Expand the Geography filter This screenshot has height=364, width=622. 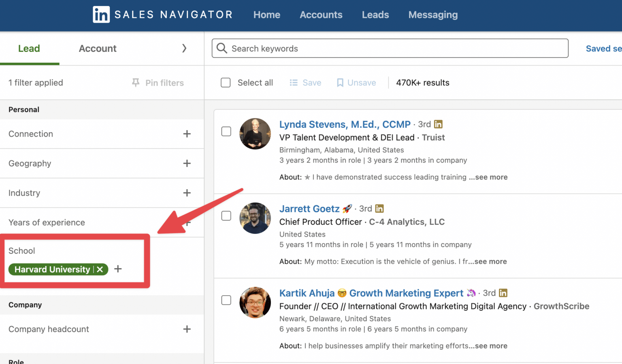pos(187,163)
